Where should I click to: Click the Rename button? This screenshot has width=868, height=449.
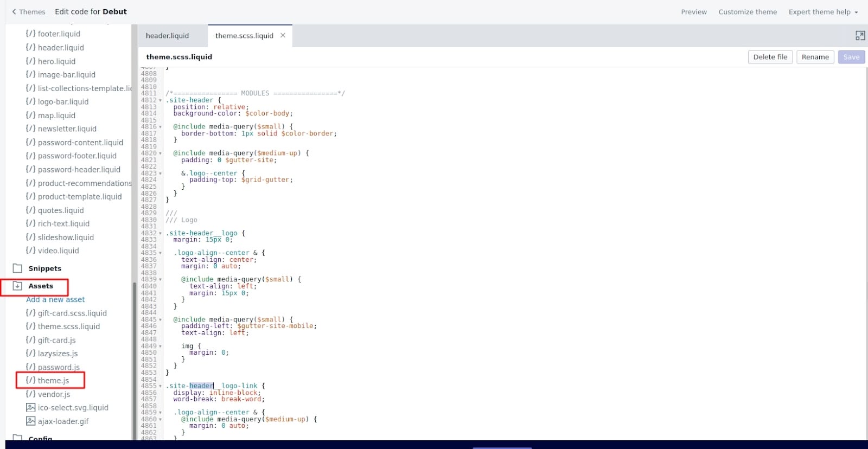[815, 57]
